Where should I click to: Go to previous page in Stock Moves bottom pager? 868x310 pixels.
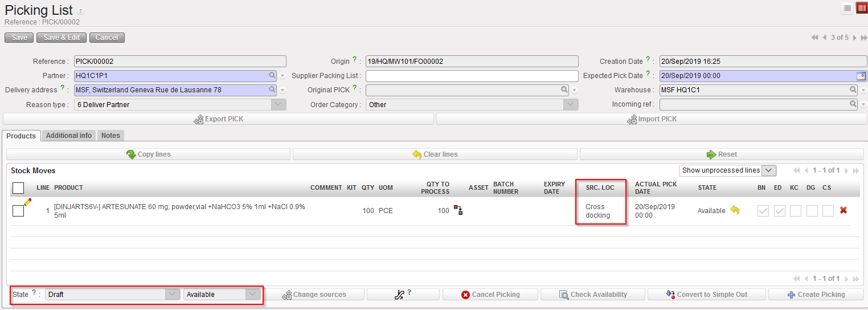pyautogui.click(x=805, y=279)
